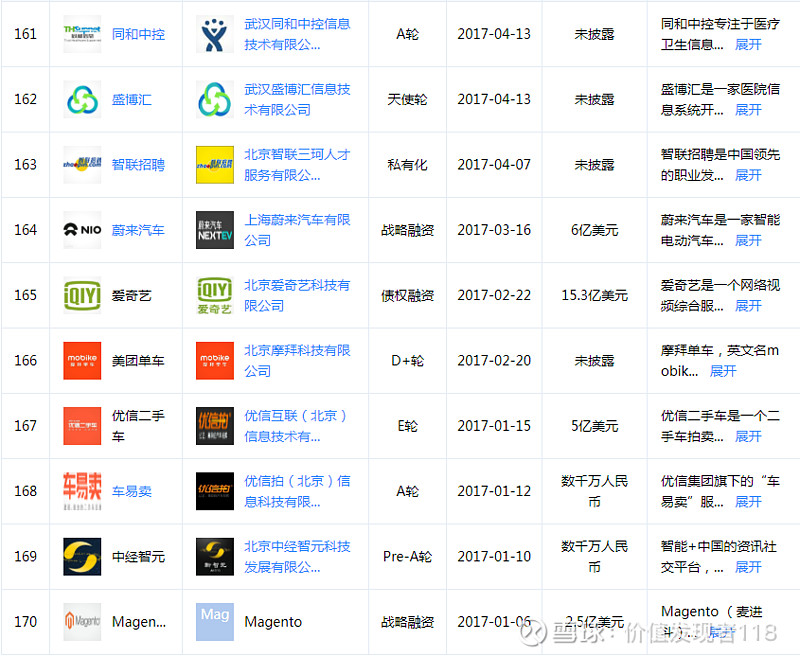Open 北京中经智元科技发展 company link
The width and height of the screenshot is (800, 657).
[297, 557]
